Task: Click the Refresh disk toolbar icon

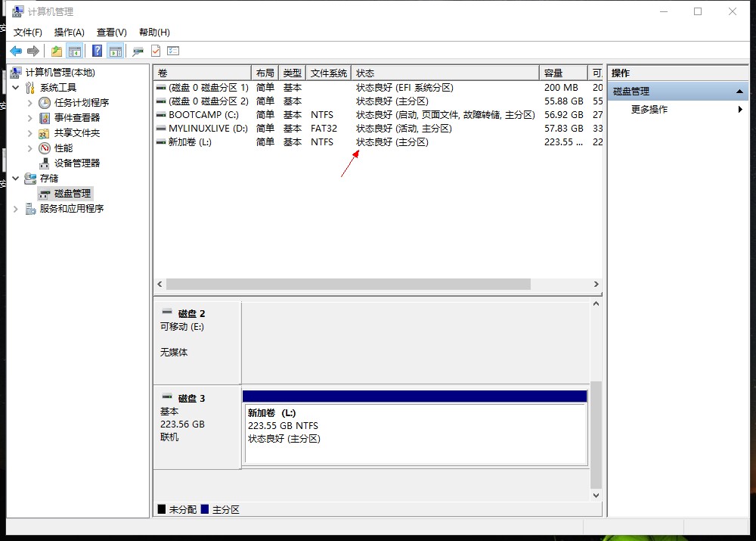Action: [138, 51]
